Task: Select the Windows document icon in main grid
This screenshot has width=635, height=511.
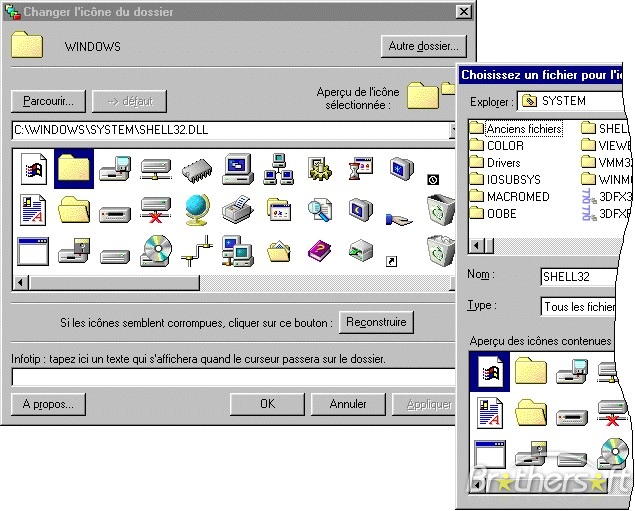Action: pyautogui.click(x=33, y=168)
